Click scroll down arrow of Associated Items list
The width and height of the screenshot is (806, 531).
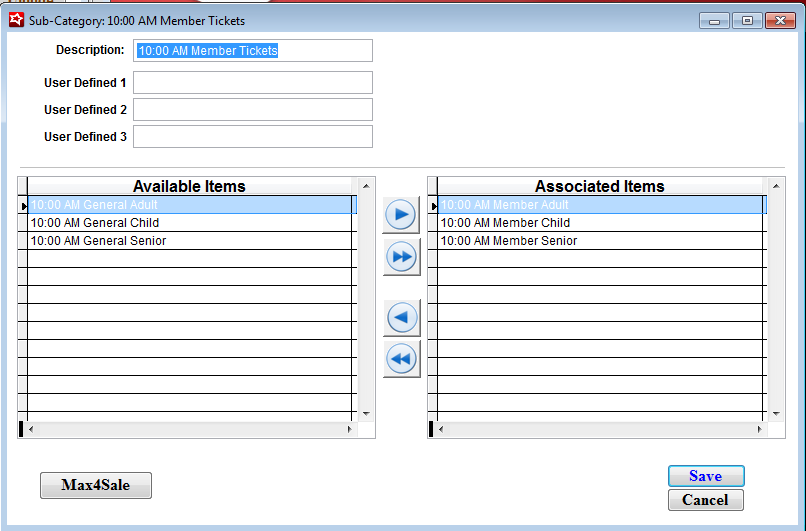776,414
